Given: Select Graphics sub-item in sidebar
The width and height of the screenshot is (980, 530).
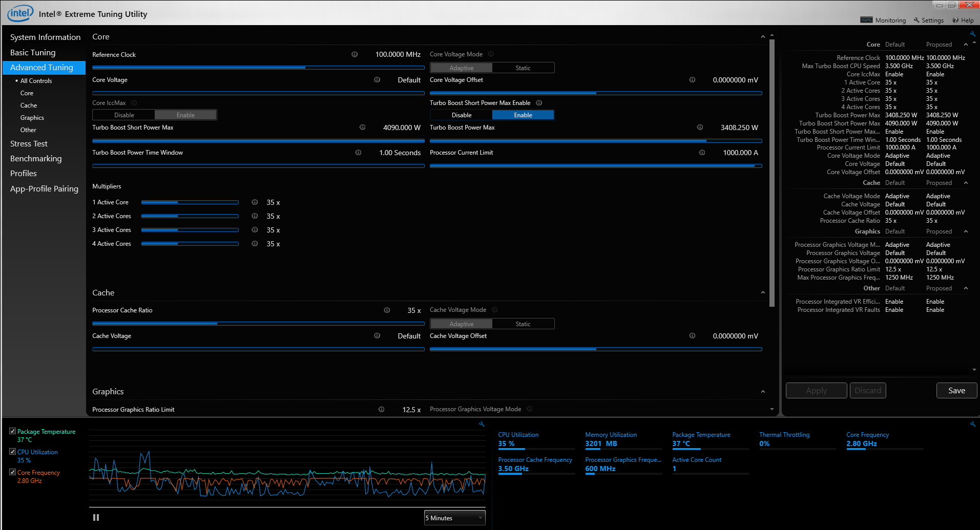Looking at the screenshot, I should (32, 118).
